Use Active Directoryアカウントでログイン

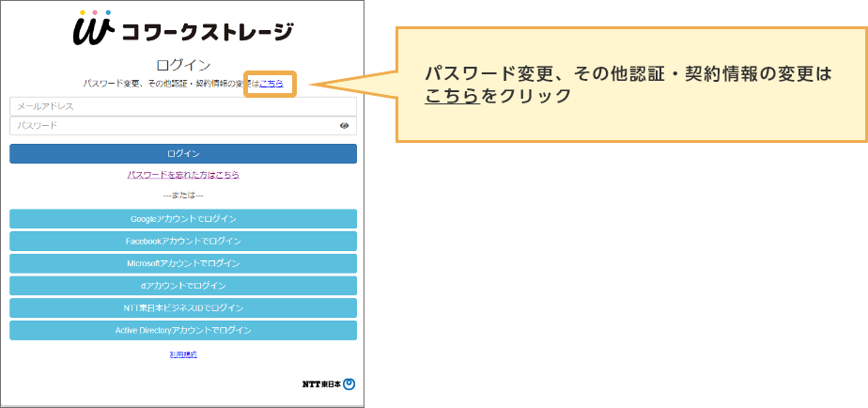(x=183, y=330)
